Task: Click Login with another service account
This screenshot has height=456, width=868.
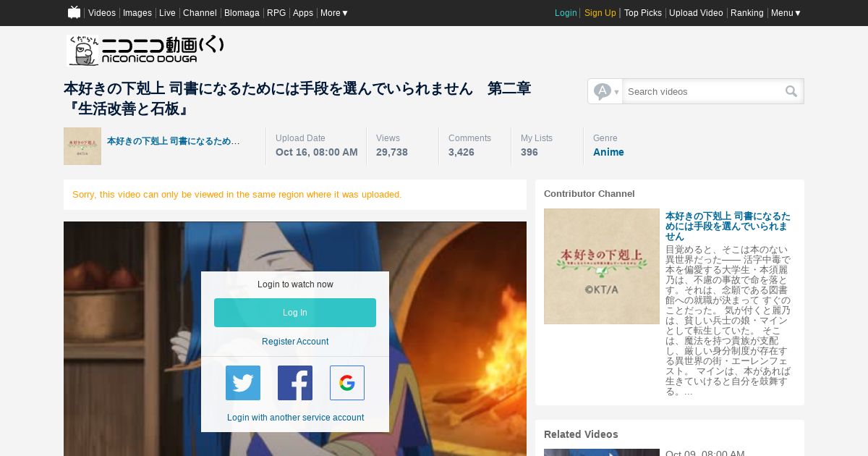Action: [x=295, y=418]
